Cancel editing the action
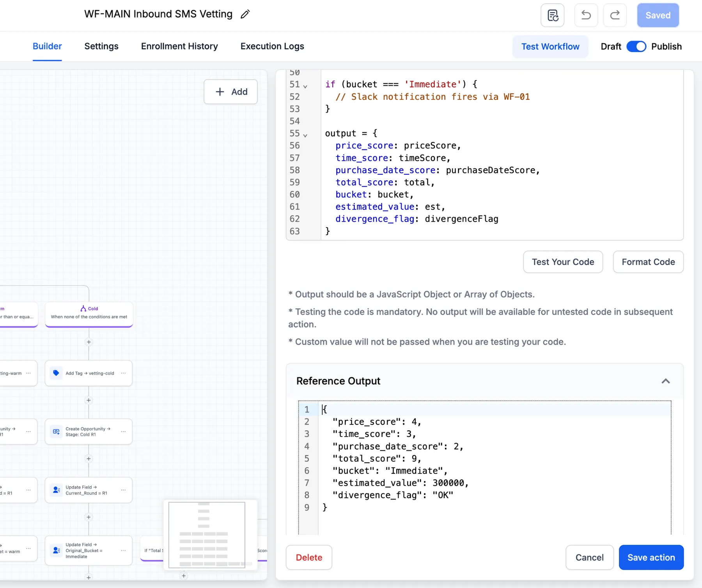Viewport: 702px width, 588px height. pos(589,558)
